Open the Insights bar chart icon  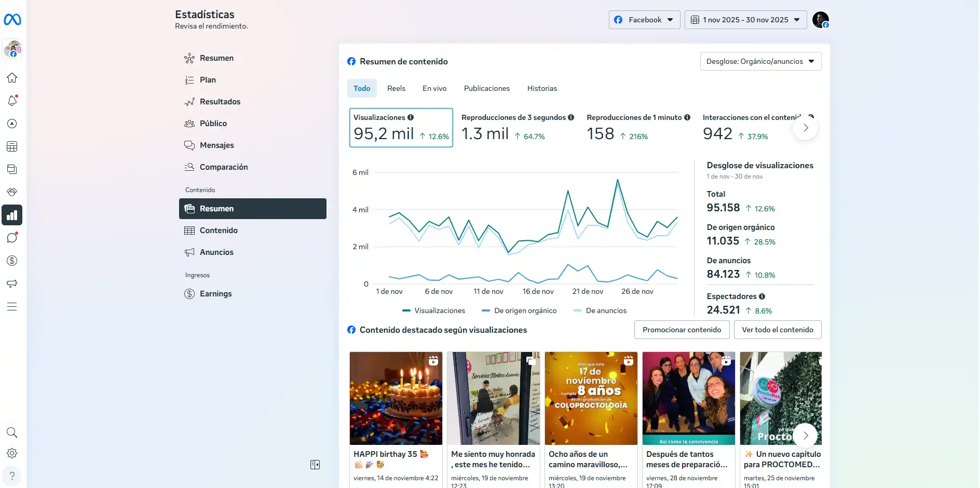12,215
